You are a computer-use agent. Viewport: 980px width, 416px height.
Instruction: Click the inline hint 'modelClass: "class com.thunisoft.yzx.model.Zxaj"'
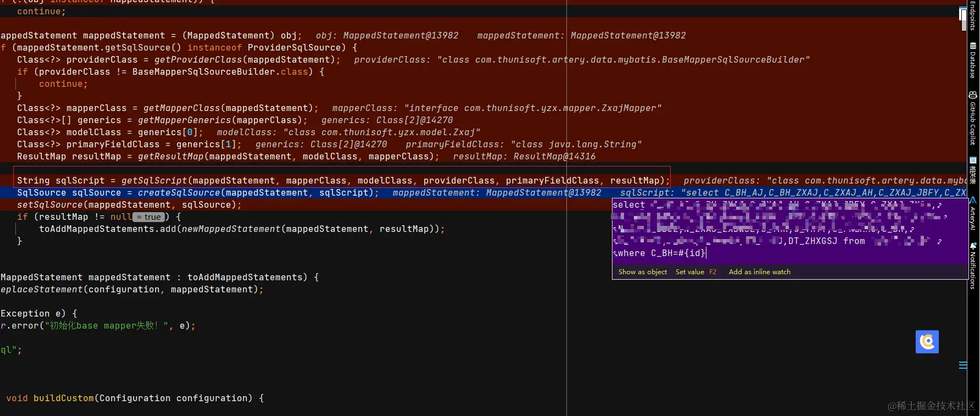coord(349,132)
